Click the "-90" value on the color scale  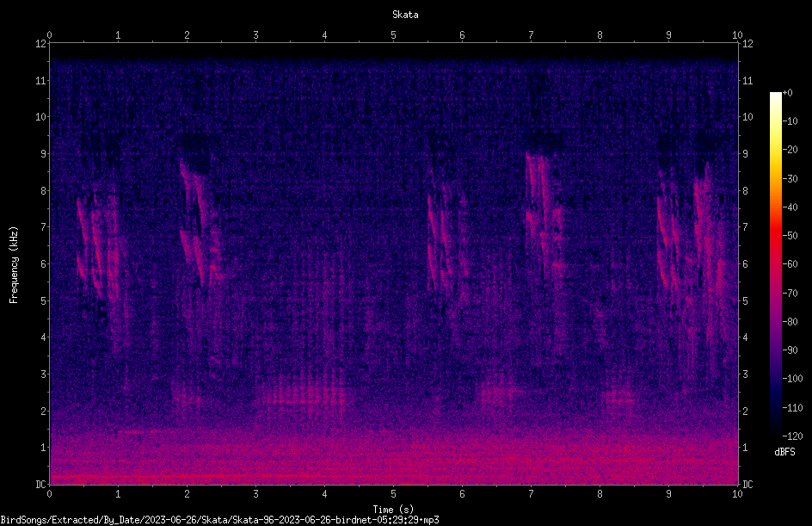[x=790, y=350]
